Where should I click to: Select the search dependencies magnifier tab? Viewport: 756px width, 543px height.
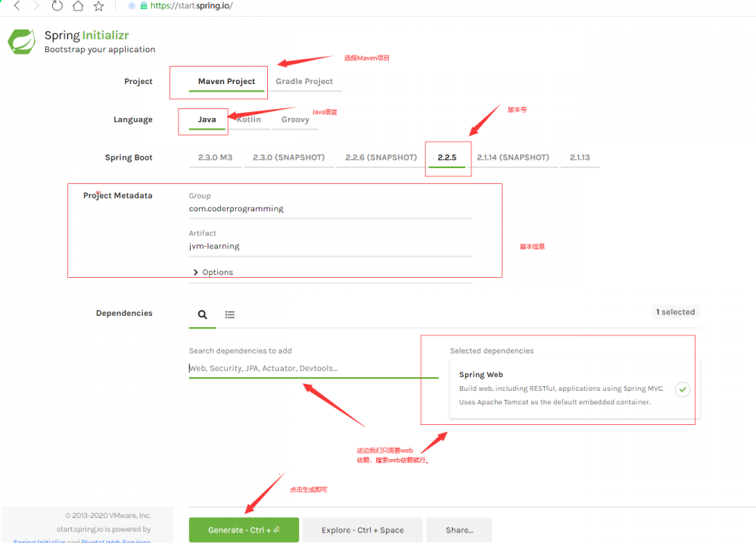[203, 315]
